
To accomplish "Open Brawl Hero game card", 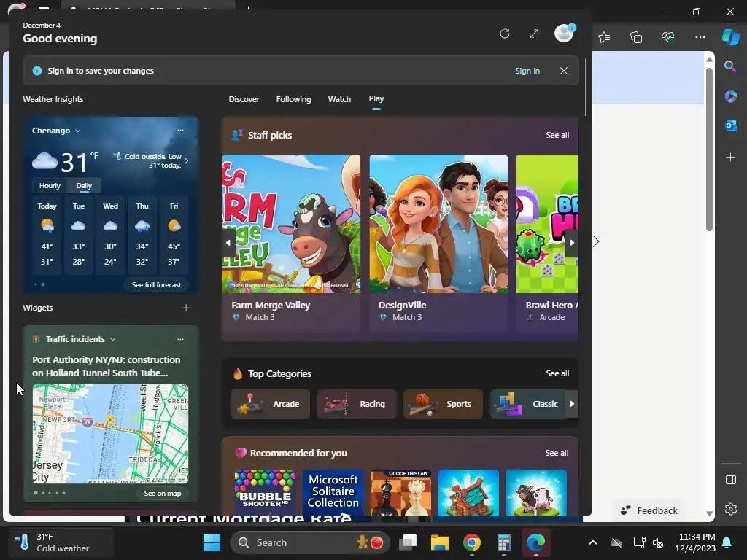I will pyautogui.click(x=547, y=242).
